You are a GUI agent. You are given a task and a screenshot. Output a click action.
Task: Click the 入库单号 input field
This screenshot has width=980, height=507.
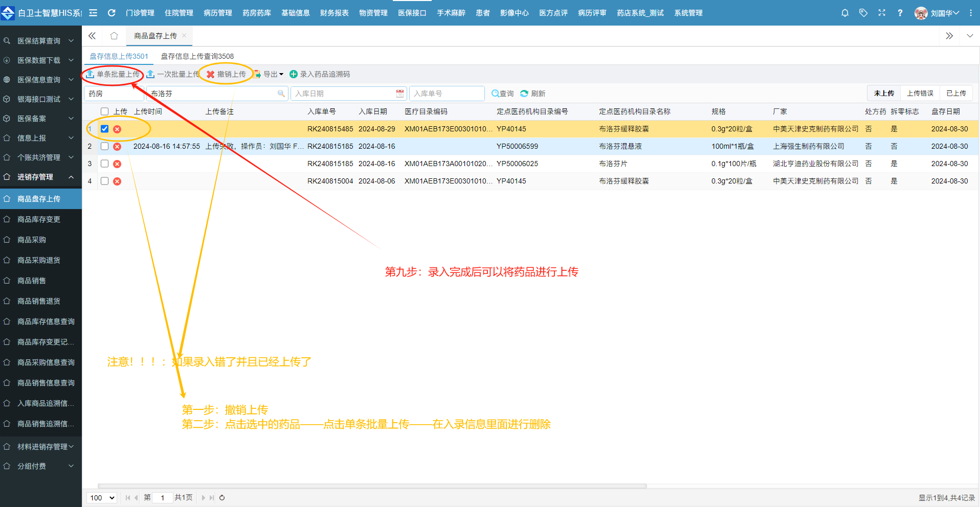point(446,94)
